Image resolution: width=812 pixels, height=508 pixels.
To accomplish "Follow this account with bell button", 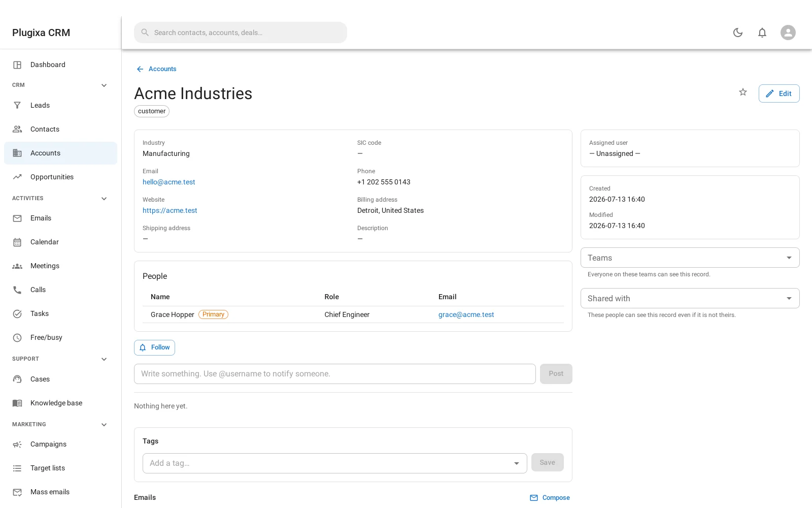I will [154, 347].
